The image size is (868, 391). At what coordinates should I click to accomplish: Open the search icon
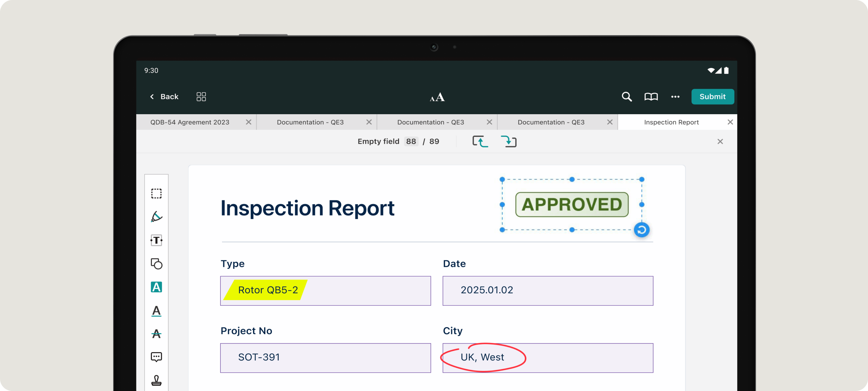[627, 97]
